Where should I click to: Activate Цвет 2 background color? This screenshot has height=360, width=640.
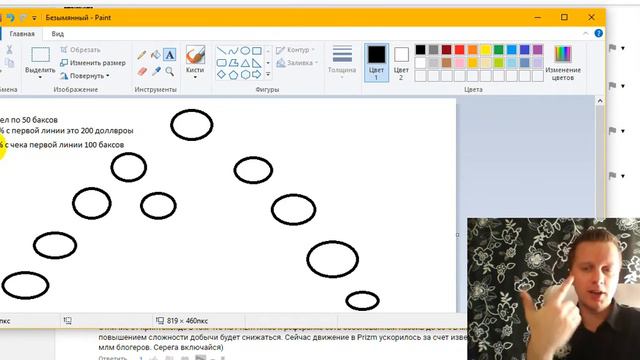401,62
